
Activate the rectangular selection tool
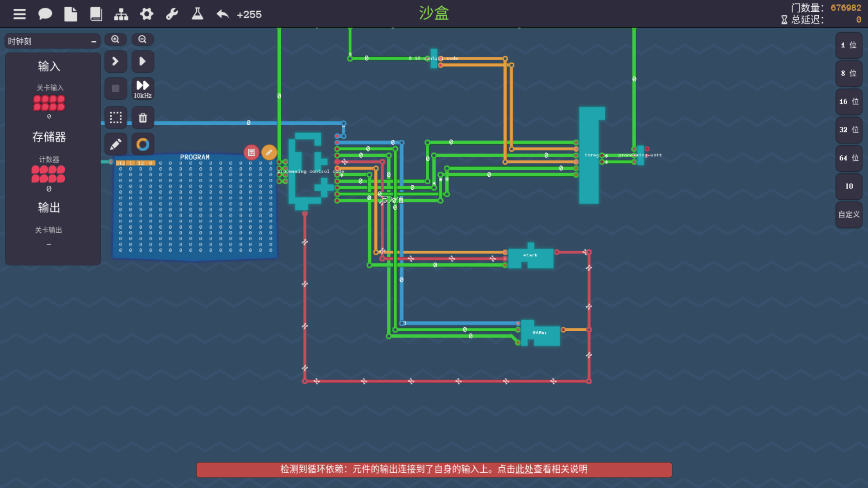[x=115, y=117]
